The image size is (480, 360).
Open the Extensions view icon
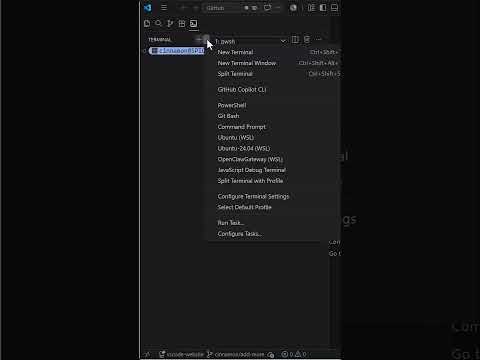(x=182, y=23)
